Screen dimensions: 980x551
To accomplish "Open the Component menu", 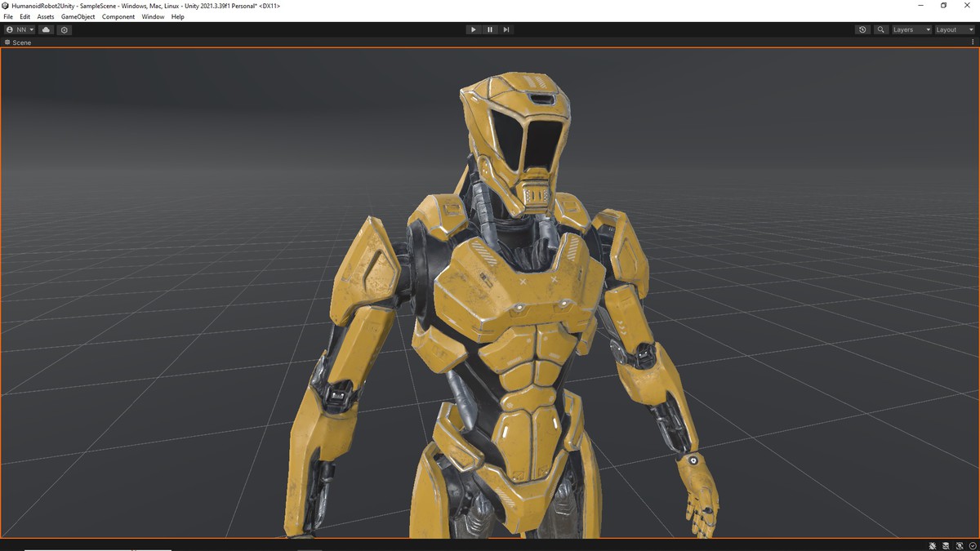I will (118, 16).
